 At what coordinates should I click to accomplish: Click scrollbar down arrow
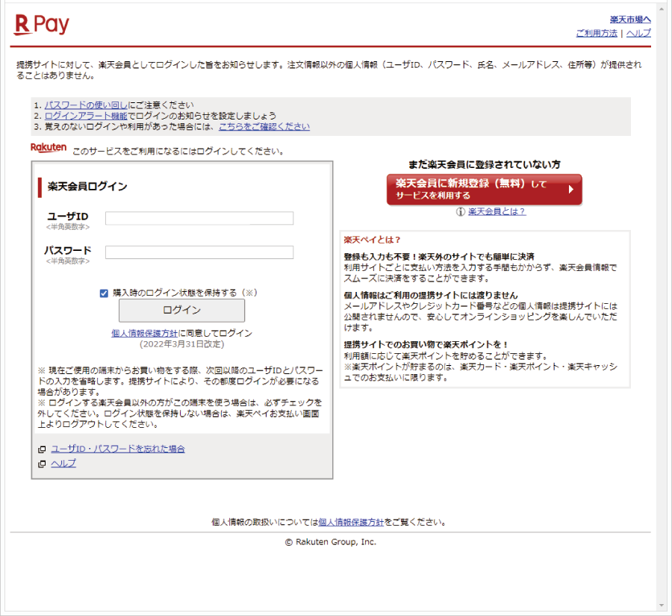[662, 606]
